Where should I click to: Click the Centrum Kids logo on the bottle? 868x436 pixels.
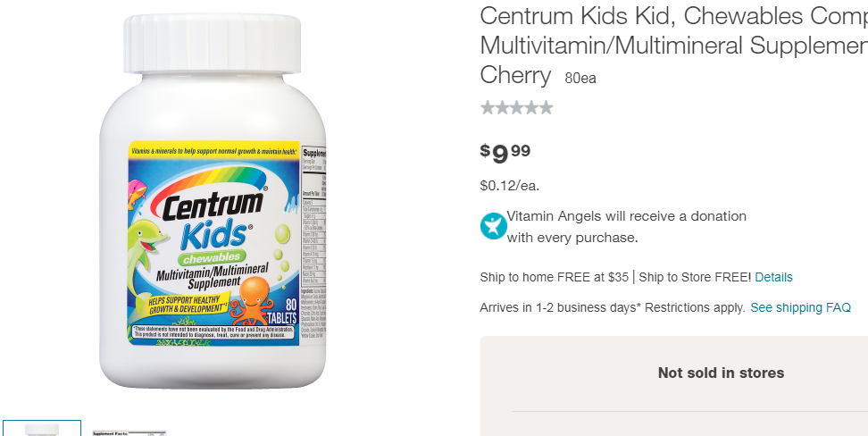(209, 216)
